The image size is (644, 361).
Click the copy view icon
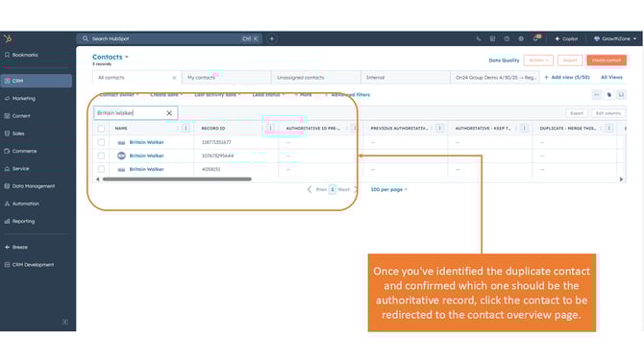click(x=609, y=95)
